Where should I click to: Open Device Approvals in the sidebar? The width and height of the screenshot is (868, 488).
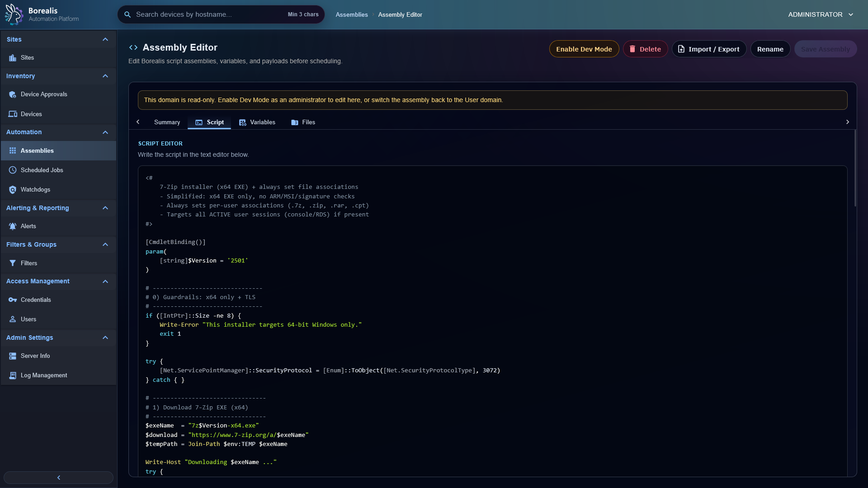click(58, 94)
